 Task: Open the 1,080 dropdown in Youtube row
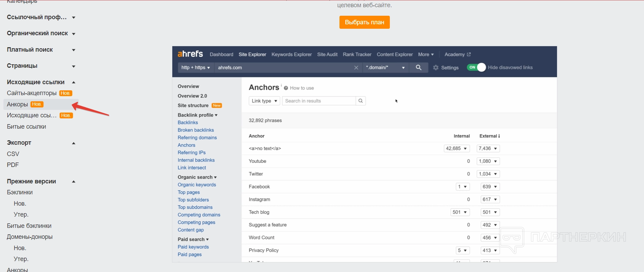(x=488, y=161)
